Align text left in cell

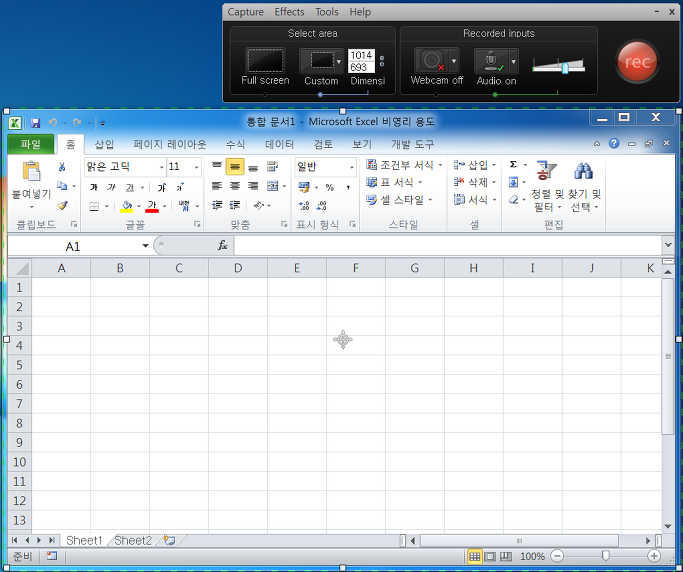coord(216,186)
